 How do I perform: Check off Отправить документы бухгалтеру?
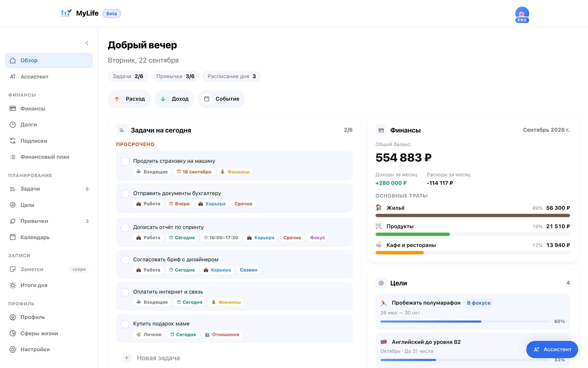[125, 194]
